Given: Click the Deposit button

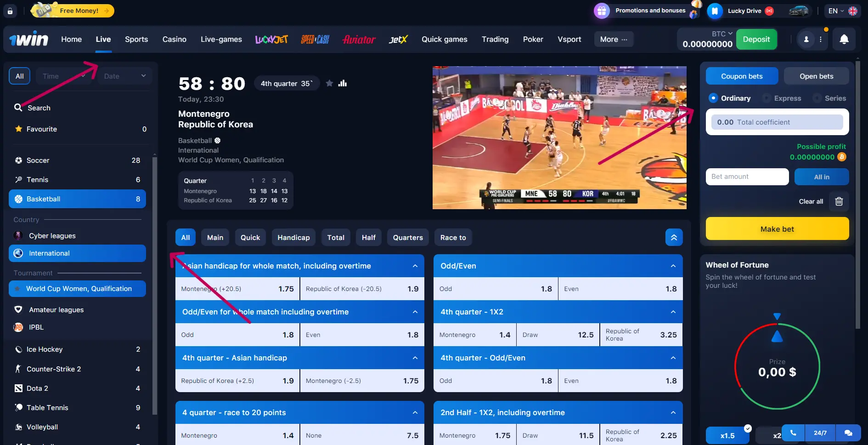Looking at the screenshot, I should [756, 40].
